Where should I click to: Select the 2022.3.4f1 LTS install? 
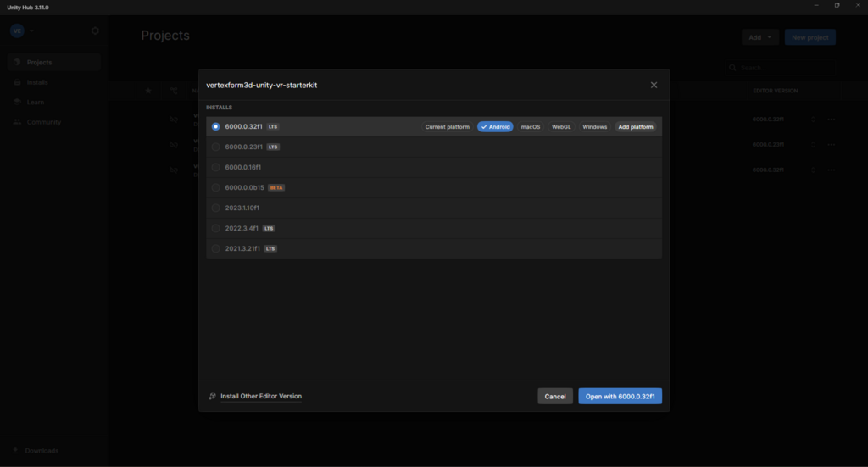click(x=215, y=228)
